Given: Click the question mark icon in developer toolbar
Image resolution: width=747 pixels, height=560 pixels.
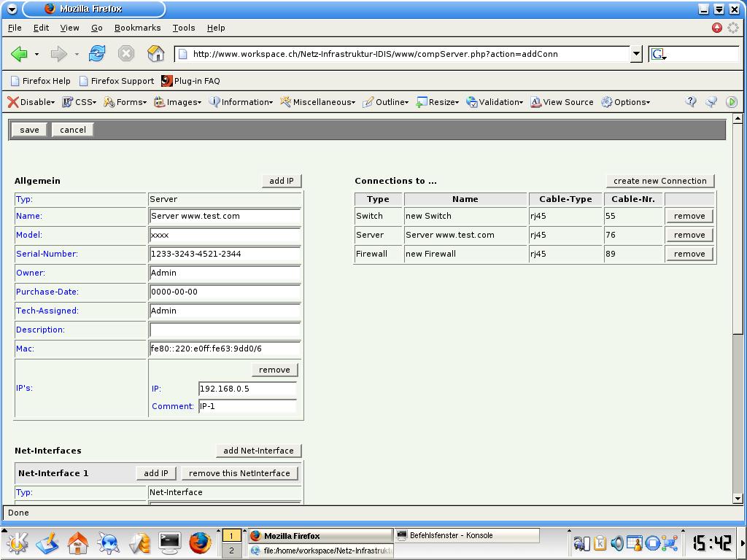Looking at the screenshot, I should (x=691, y=101).
